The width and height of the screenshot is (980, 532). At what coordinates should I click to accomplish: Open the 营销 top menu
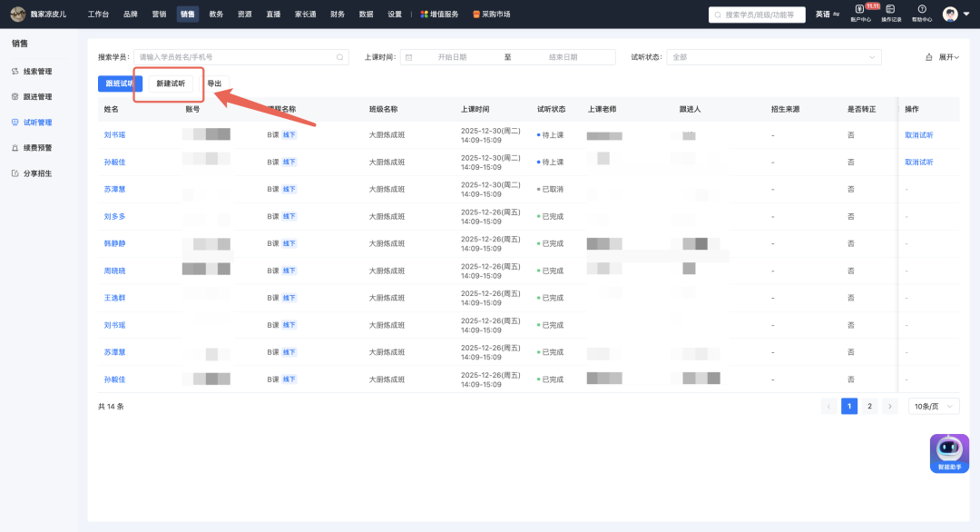pyautogui.click(x=159, y=14)
